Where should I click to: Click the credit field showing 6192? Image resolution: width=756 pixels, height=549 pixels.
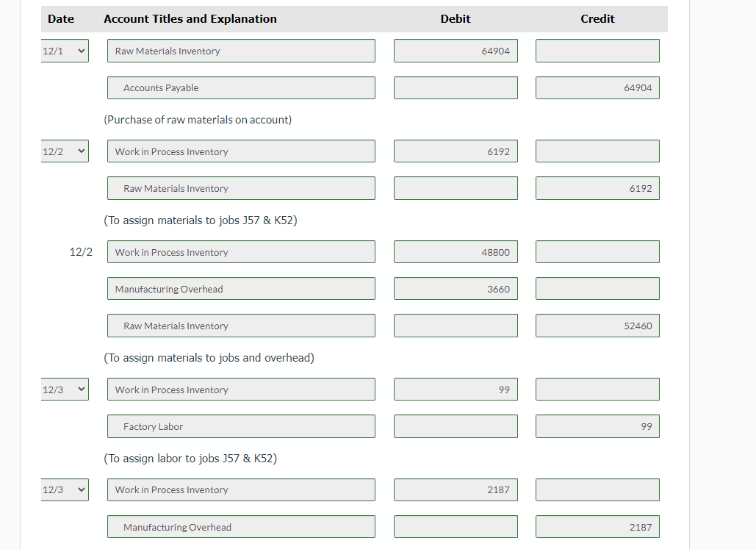597,188
